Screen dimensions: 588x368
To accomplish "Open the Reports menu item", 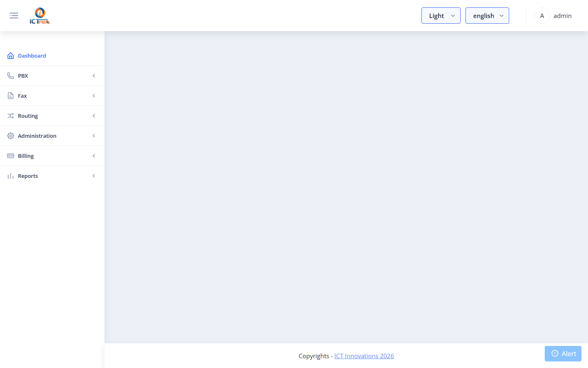I will click(x=52, y=176).
